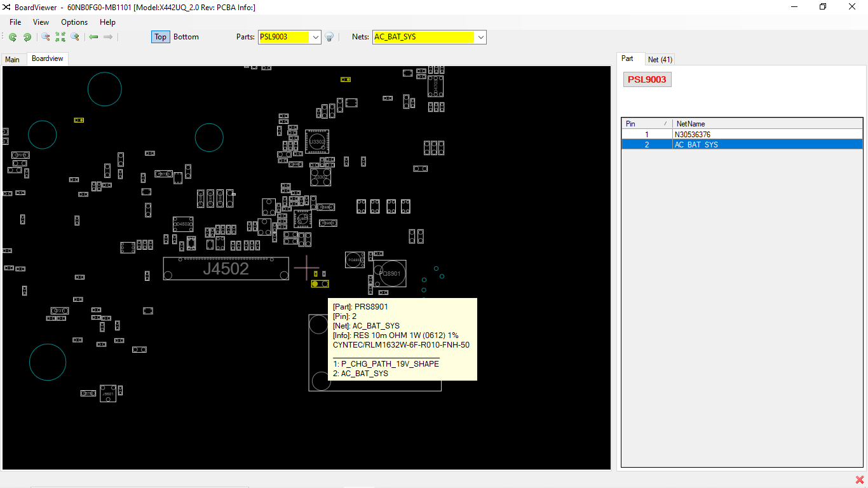Click the green back arrow icon
This screenshot has width=868, height=488.
pyautogui.click(x=93, y=37)
